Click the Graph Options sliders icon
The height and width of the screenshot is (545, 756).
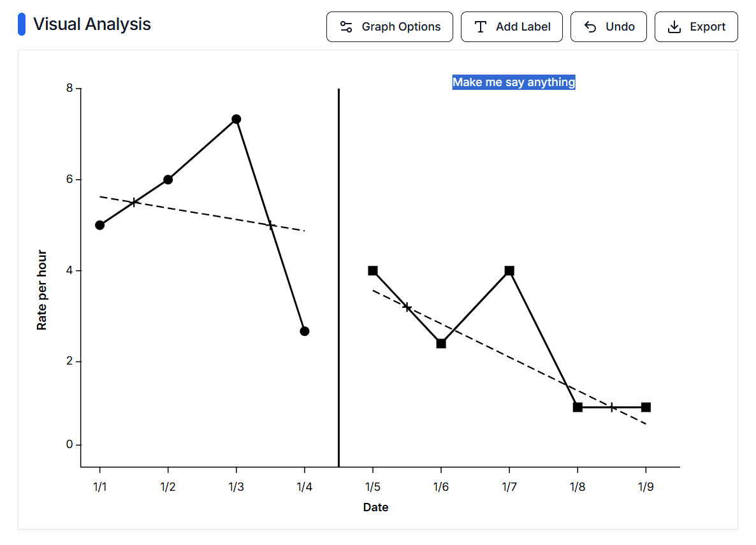(x=346, y=27)
